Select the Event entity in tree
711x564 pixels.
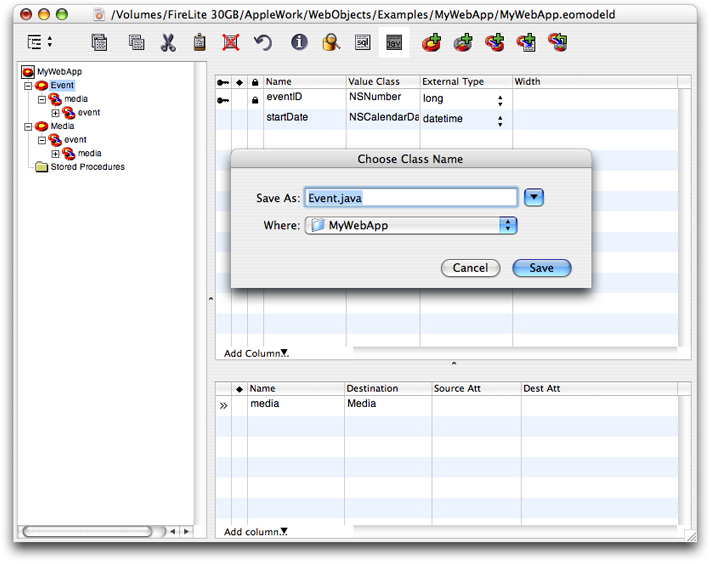click(x=62, y=85)
